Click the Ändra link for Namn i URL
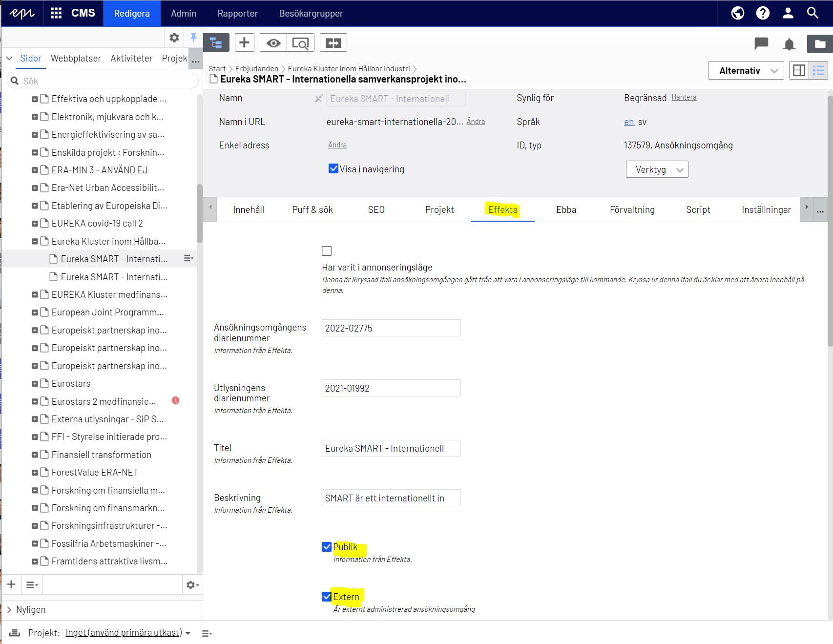This screenshot has height=644, width=833. tap(476, 122)
